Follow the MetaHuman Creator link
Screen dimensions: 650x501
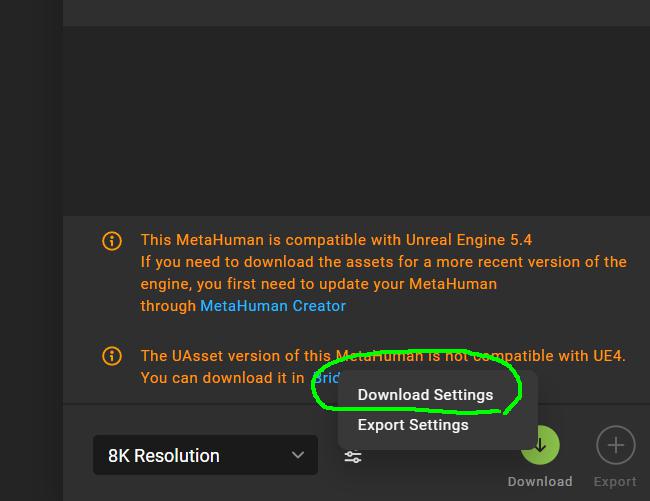pyautogui.click(x=273, y=306)
